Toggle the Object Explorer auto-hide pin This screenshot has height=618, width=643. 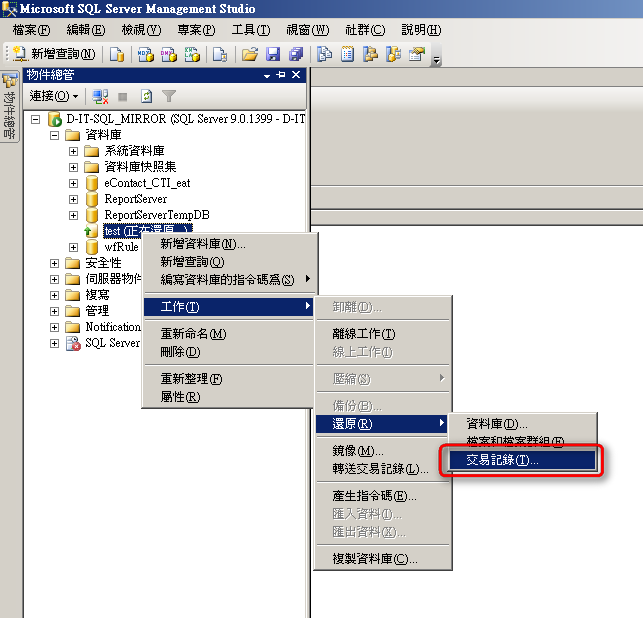(281, 75)
